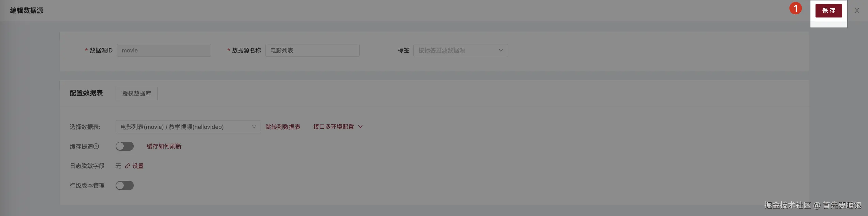The image size is (868, 216).
Task: Click the chain link icon before 设置
Action: coord(127,166)
